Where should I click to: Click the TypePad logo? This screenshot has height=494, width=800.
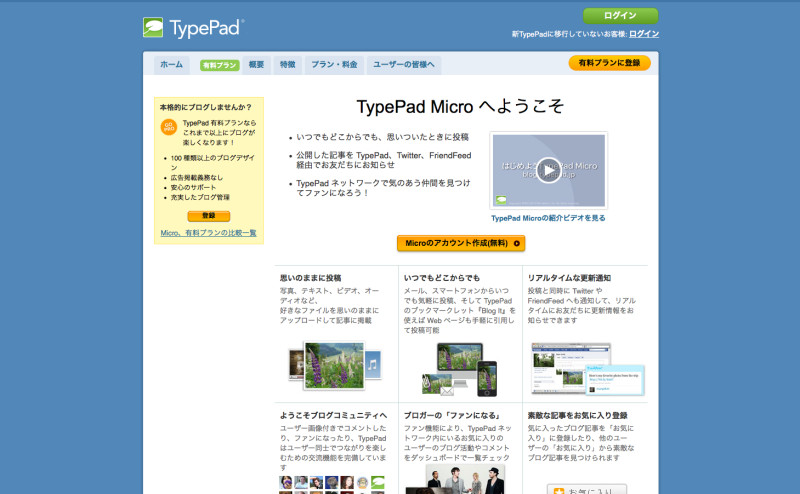(193, 28)
